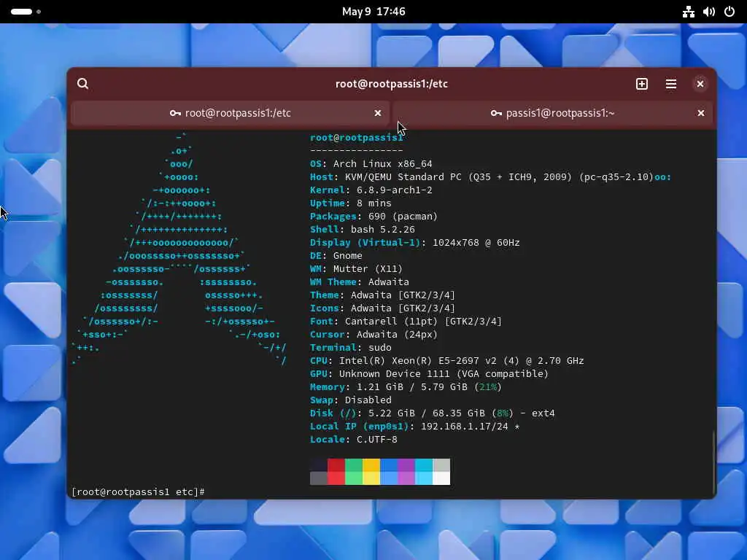Open the clock calendar May 9 17:46

coord(373,12)
